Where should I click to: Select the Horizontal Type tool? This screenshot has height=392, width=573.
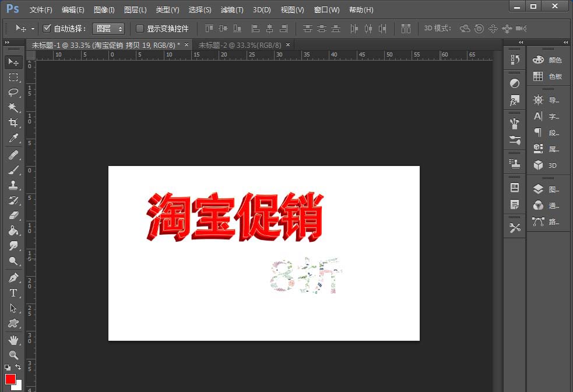13,293
